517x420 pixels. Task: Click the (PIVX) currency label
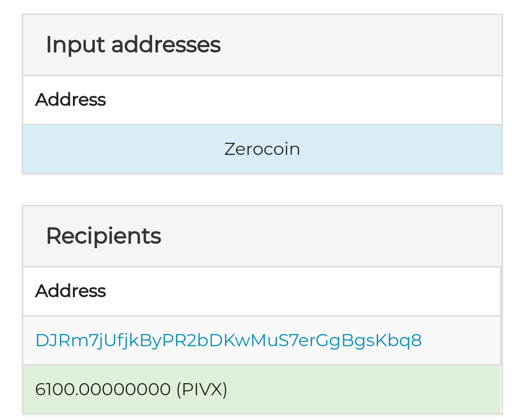point(202,389)
